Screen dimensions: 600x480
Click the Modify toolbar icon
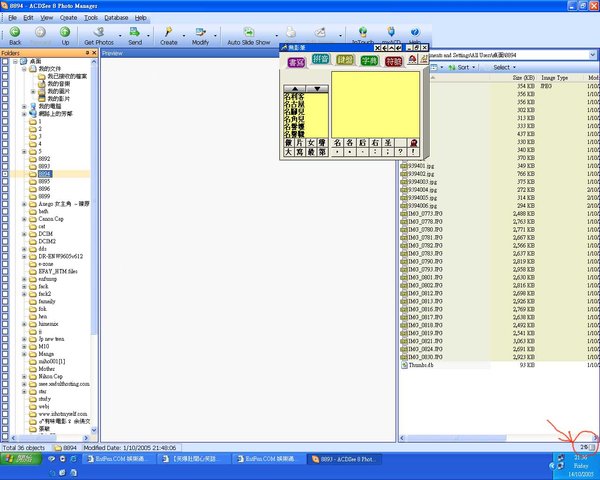click(x=200, y=32)
